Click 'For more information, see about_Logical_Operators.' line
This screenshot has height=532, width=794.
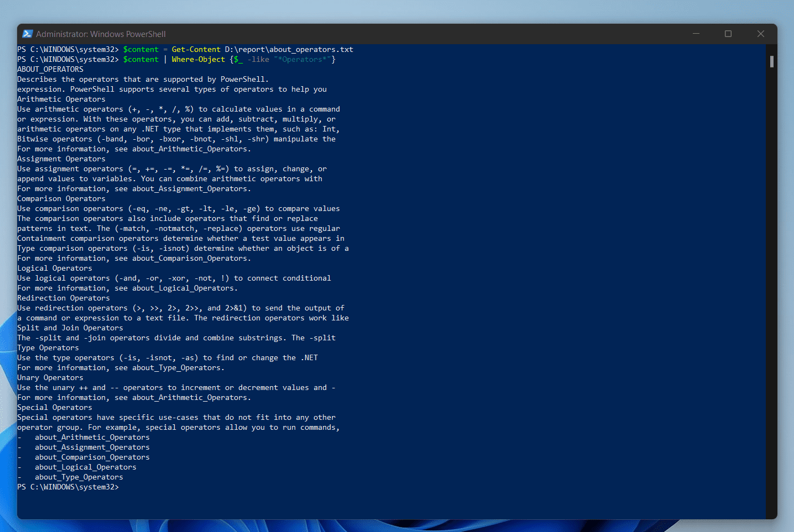(x=128, y=288)
